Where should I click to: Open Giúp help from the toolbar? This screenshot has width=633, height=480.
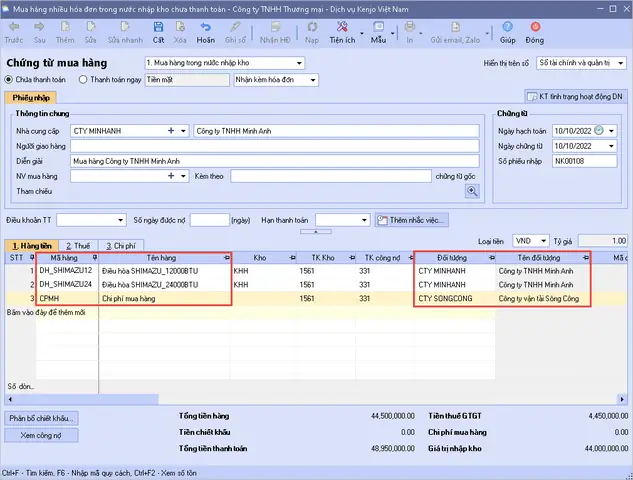click(508, 34)
